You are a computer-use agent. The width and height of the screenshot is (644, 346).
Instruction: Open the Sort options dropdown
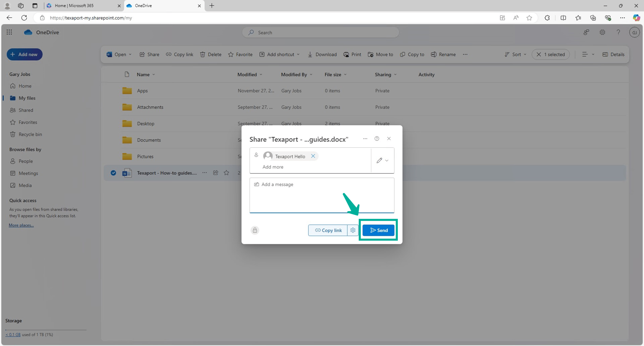pos(515,54)
